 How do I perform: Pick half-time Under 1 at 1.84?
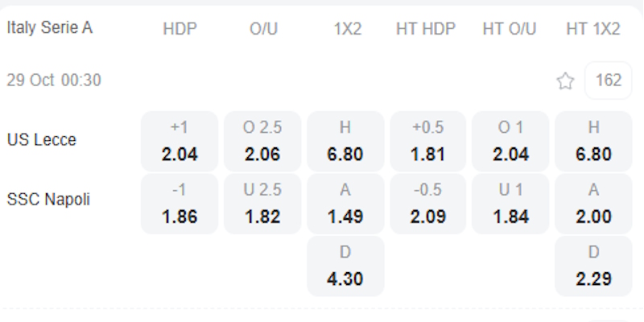pyautogui.click(x=510, y=204)
